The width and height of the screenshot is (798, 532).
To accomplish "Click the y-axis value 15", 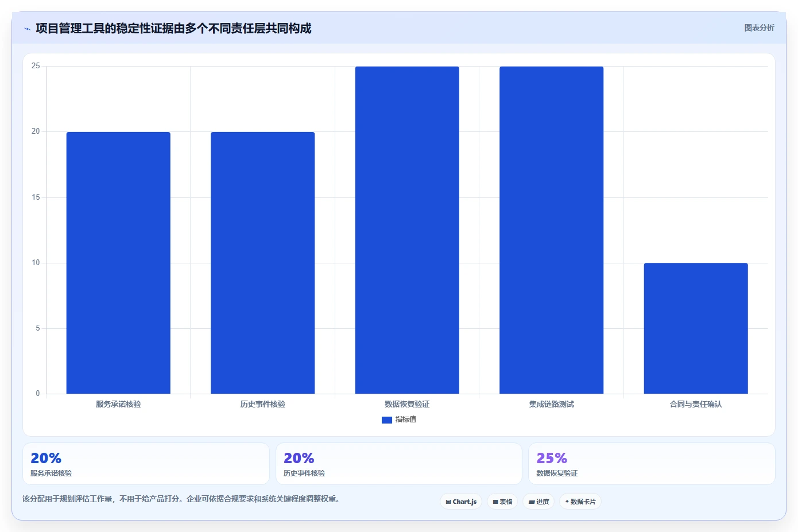I will click(36, 197).
